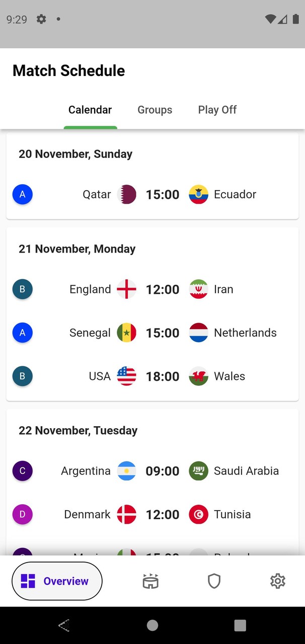This screenshot has height=644, width=305.
Task: Tap the Argentina flag icon
Action: pos(126,471)
